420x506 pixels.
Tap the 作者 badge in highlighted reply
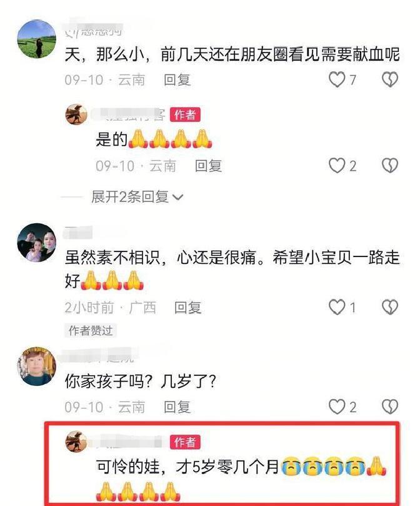pos(185,442)
